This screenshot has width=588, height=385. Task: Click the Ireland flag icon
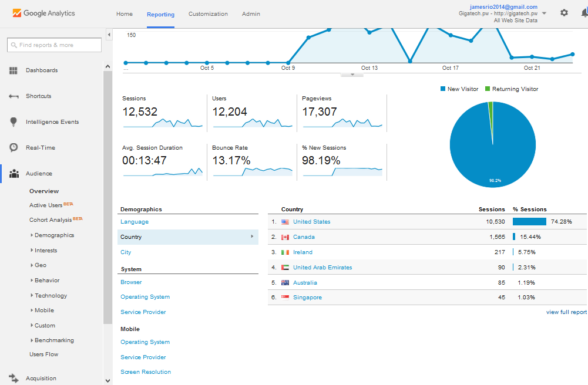point(285,252)
